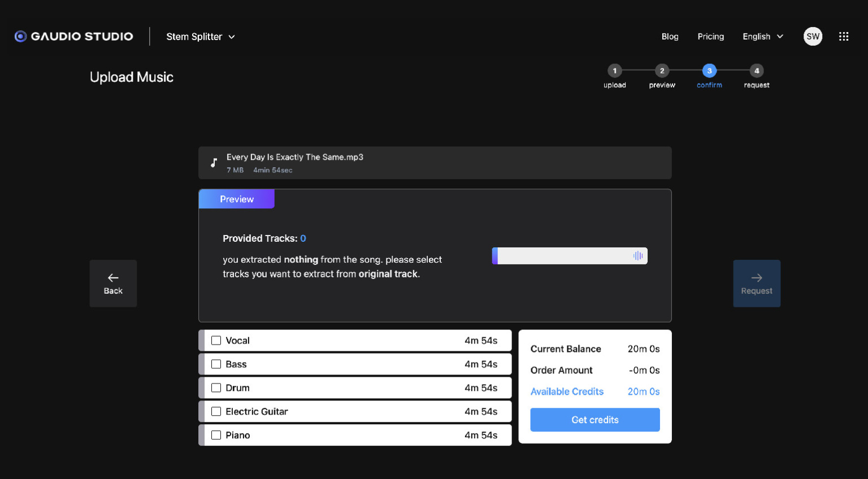Click step 2 preview on progress stepper

coord(662,72)
